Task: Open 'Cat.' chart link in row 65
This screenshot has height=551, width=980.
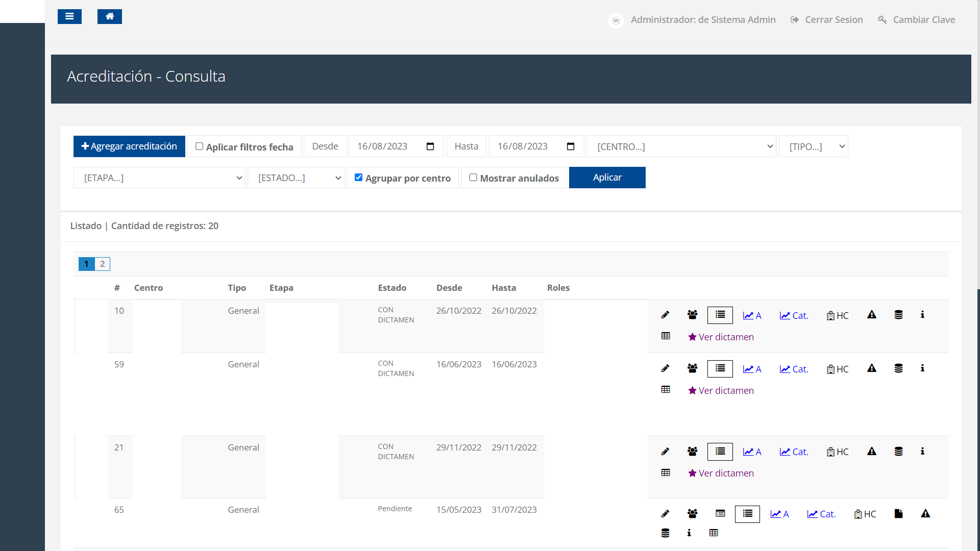Action: pos(821,514)
